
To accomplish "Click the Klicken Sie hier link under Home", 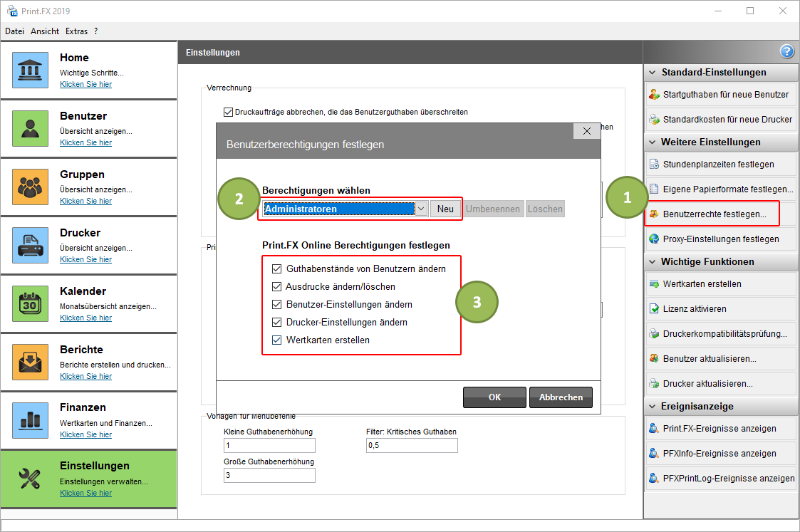I will click(x=85, y=84).
